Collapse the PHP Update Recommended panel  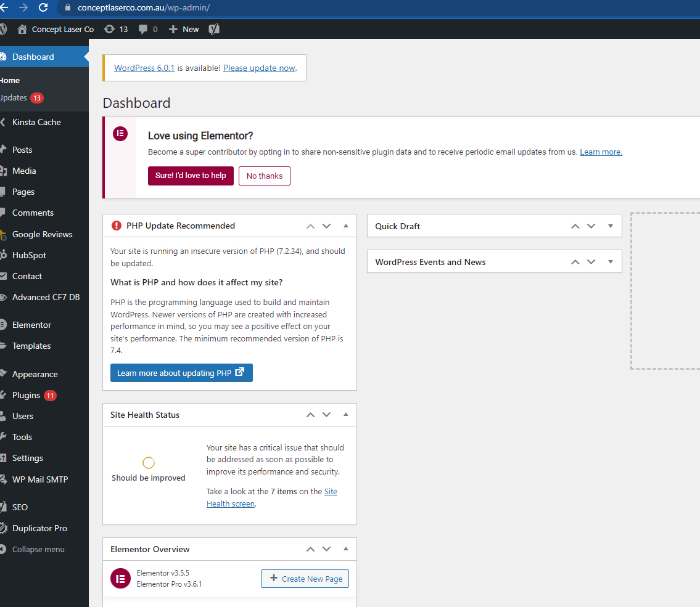pos(345,226)
